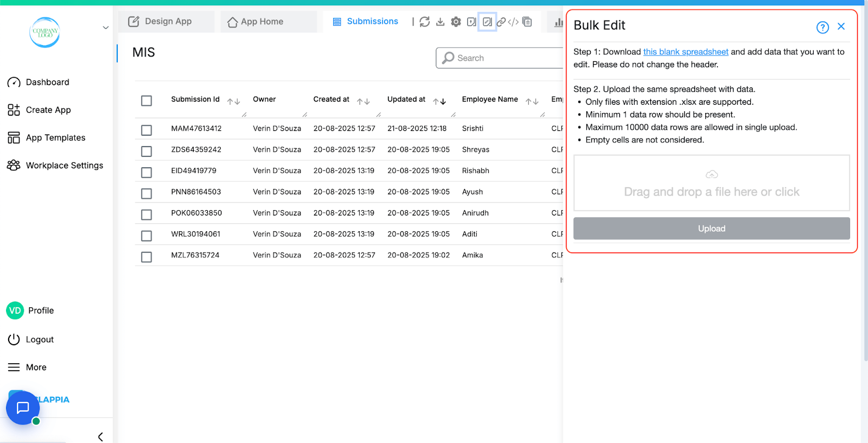Click the company logo
868x443 pixels.
pos(44,33)
